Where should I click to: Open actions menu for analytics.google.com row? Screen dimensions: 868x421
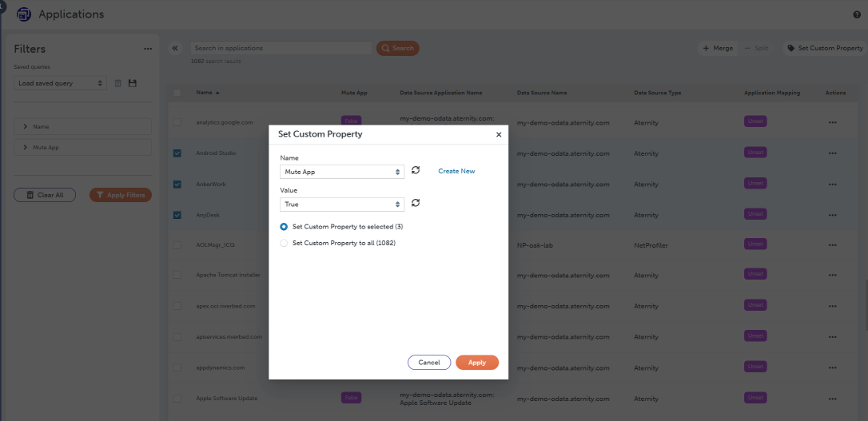click(833, 122)
